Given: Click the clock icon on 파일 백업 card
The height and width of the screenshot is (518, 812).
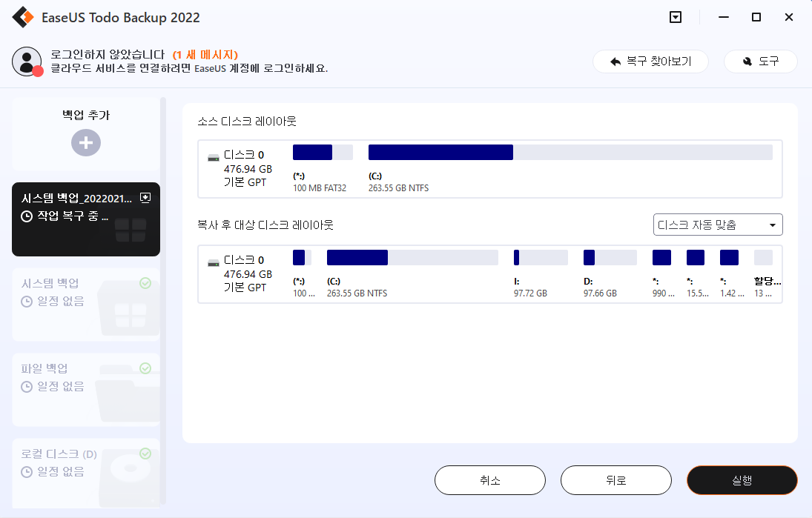Looking at the screenshot, I should click(x=27, y=387).
